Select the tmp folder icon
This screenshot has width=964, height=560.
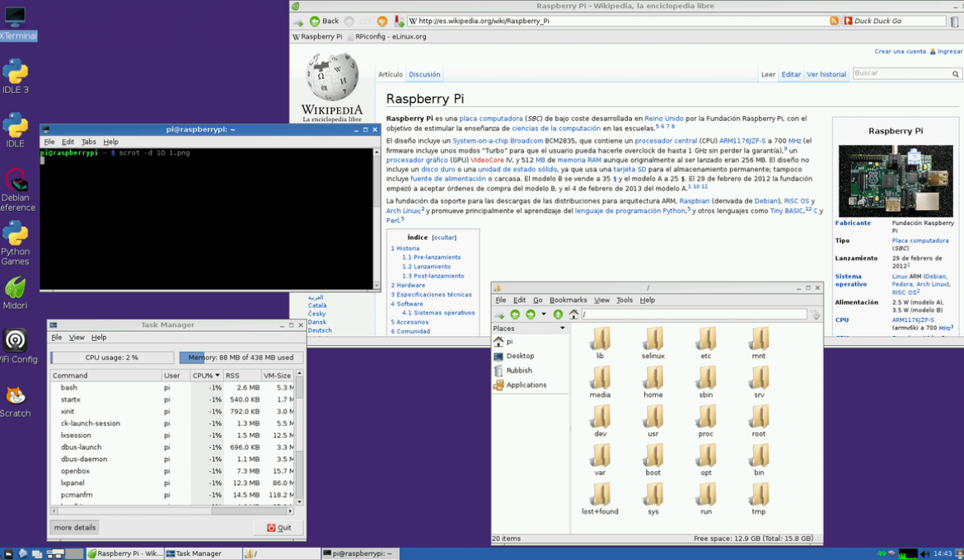pyautogui.click(x=759, y=498)
